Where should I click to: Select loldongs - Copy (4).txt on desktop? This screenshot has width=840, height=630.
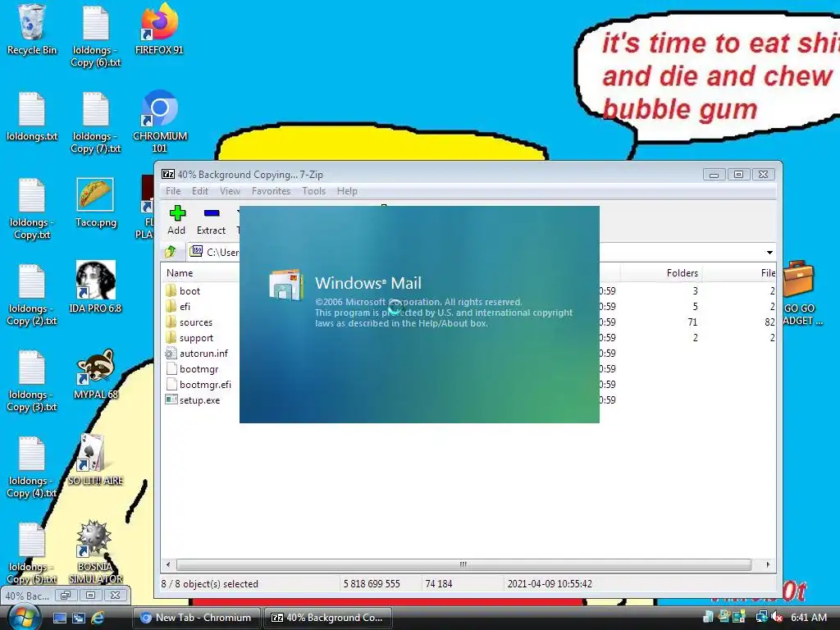point(32,468)
